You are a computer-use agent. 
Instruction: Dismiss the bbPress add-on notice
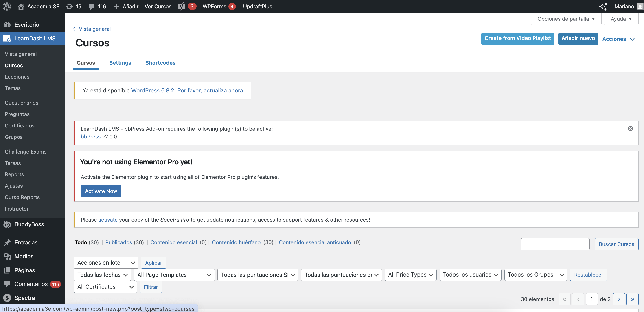point(630,128)
